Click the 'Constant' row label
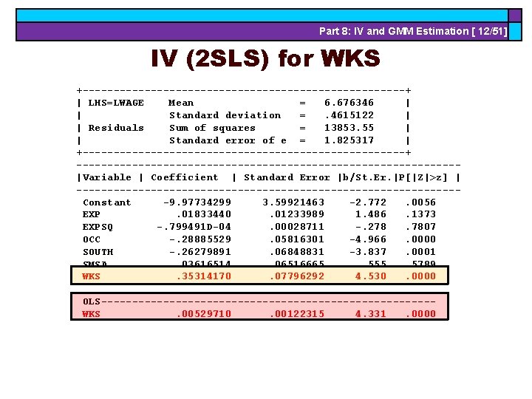Image resolution: width=532 pixels, height=399 pixels. (107, 202)
